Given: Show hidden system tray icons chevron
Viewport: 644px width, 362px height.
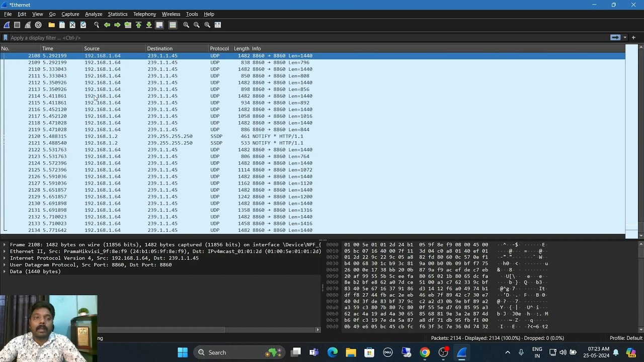Looking at the screenshot, I should pos(507,352).
